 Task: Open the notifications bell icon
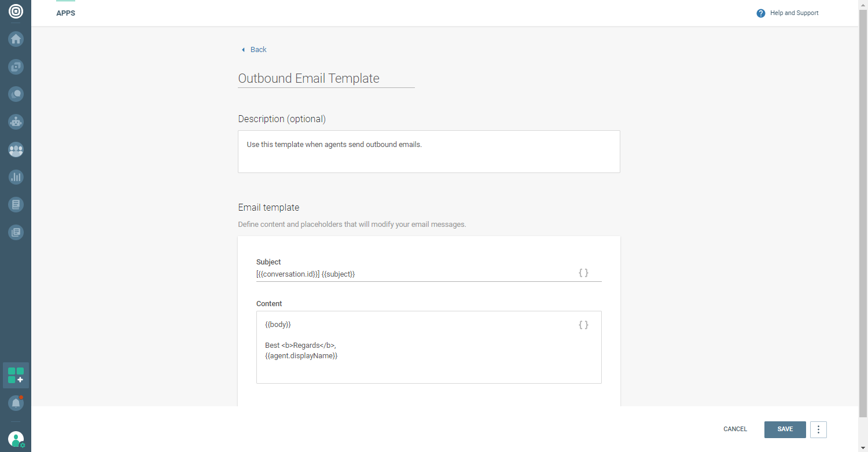point(16,403)
